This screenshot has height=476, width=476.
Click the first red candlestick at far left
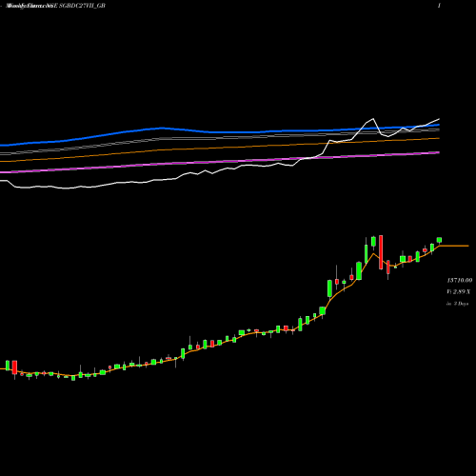click(14, 367)
